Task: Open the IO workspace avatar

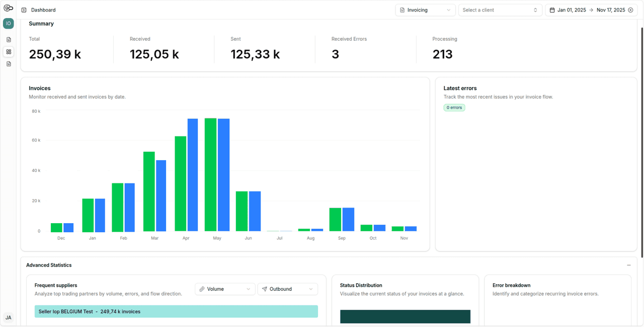Action: (8, 23)
